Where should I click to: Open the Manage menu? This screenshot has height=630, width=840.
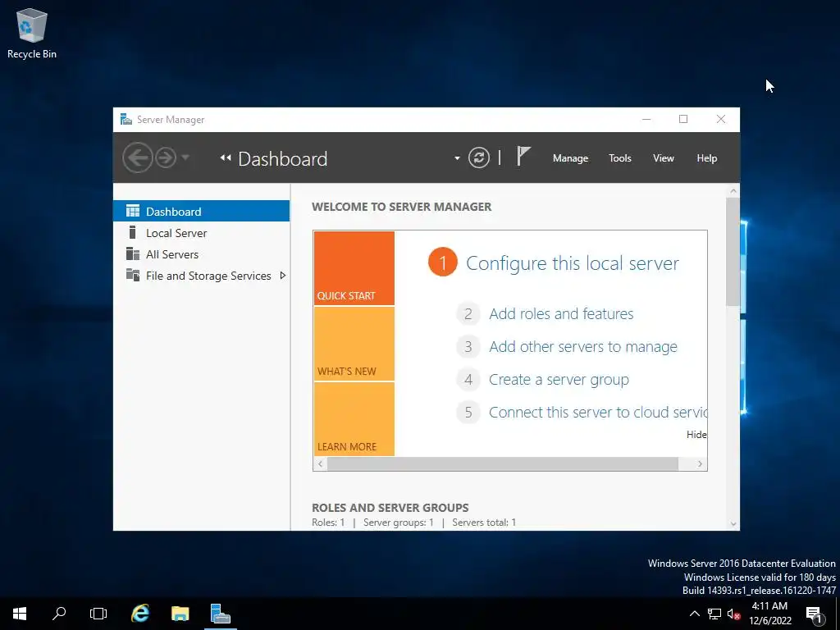[x=571, y=158]
